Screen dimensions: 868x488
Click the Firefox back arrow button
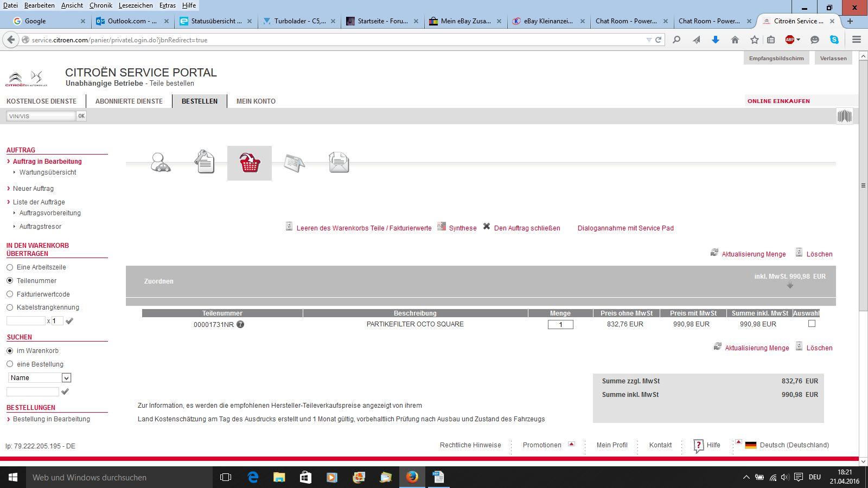click(11, 40)
